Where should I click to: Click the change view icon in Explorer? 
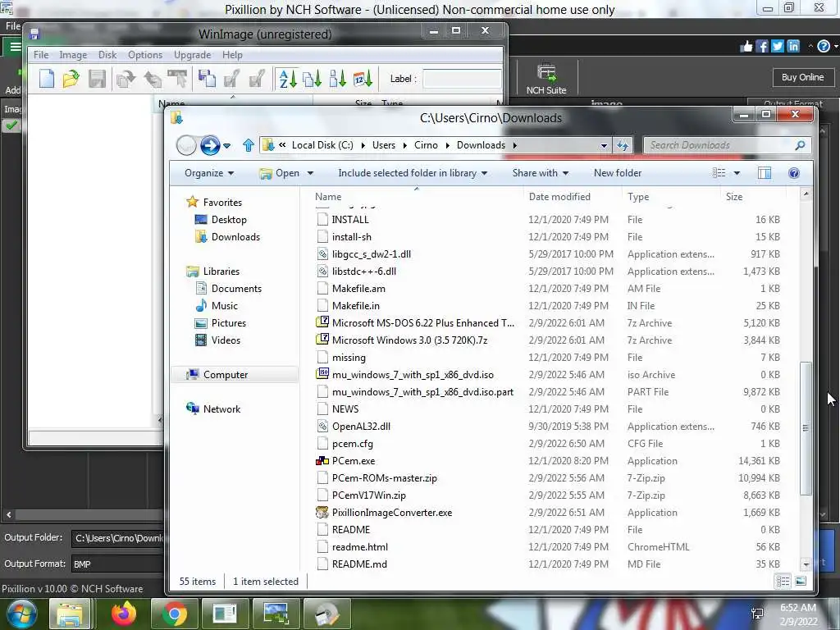pyautogui.click(x=719, y=173)
